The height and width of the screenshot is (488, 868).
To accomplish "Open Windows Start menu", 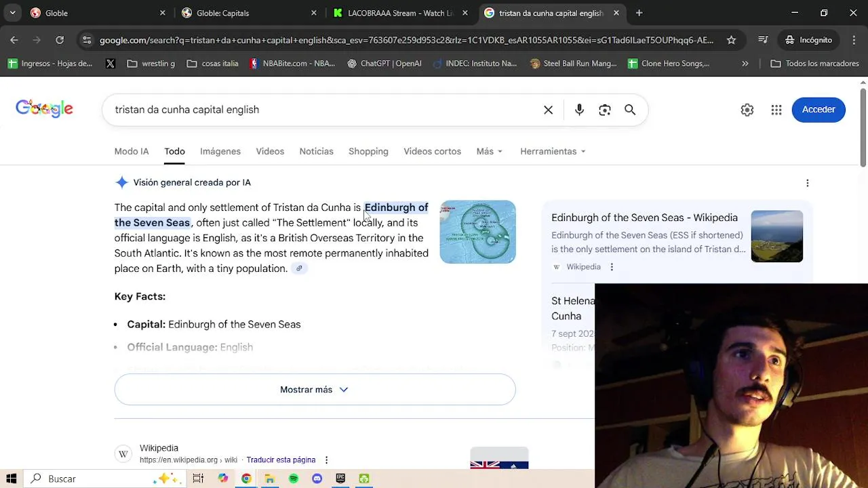I will (12, 479).
